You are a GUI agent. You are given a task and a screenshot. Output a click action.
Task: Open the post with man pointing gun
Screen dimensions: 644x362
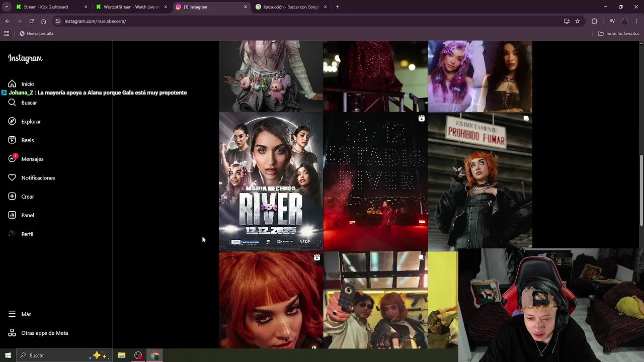[x=375, y=300]
